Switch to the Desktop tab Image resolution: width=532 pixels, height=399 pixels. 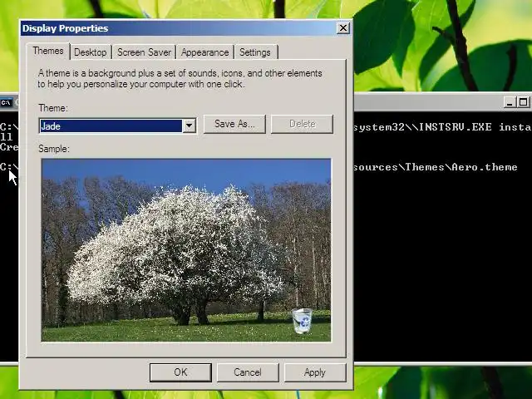(91, 52)
